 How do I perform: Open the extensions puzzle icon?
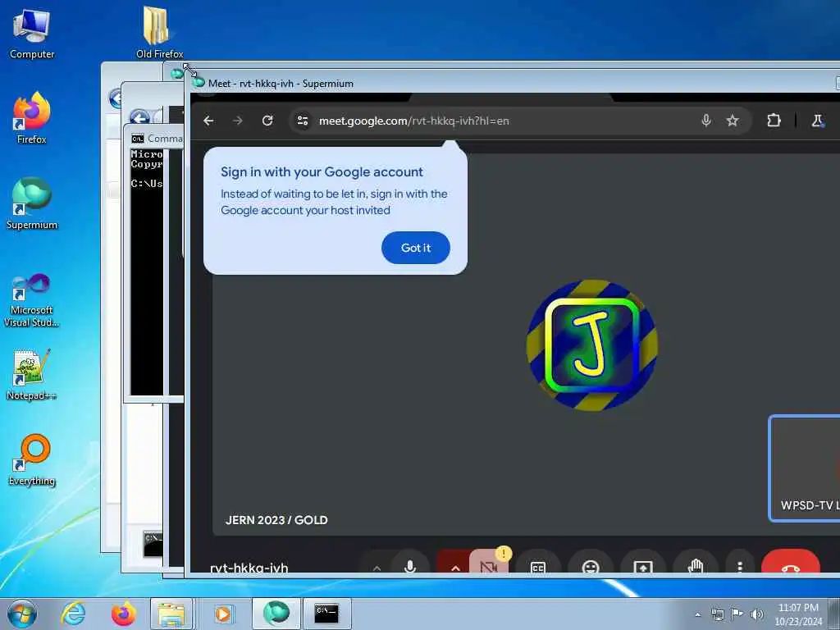(774, 121)
